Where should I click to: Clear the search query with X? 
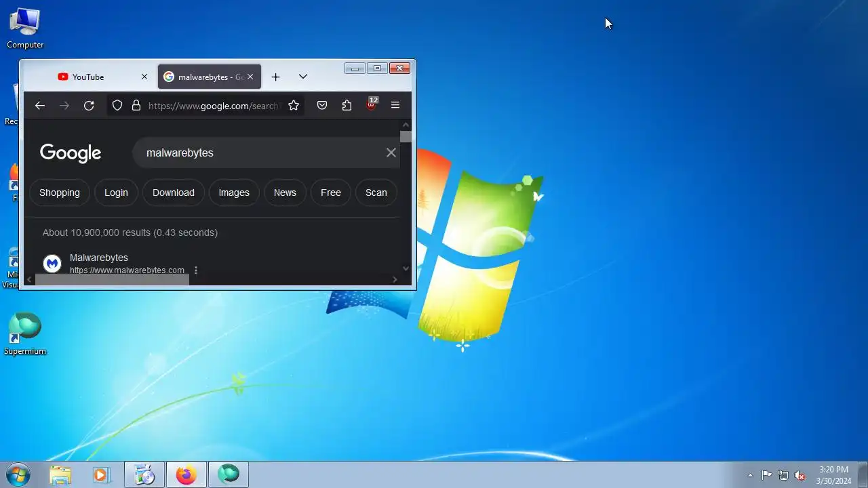(x=391, y=152)
